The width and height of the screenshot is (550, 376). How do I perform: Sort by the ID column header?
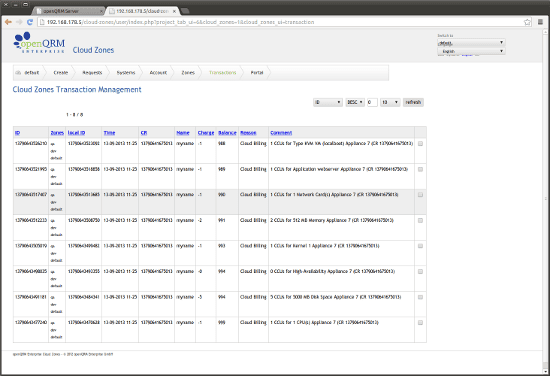[x=18, y=133]
